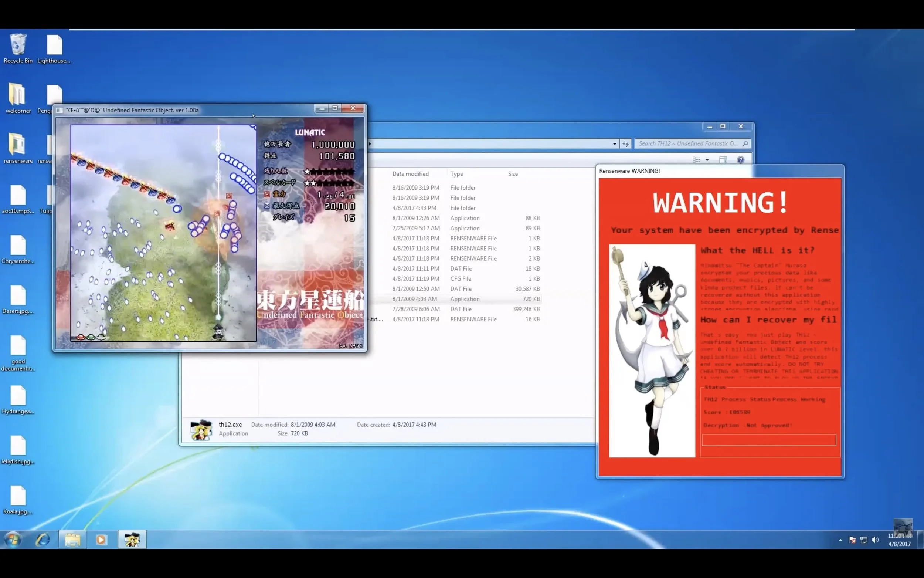Click the search magnifier icon in Explorer

coord(745,144)
